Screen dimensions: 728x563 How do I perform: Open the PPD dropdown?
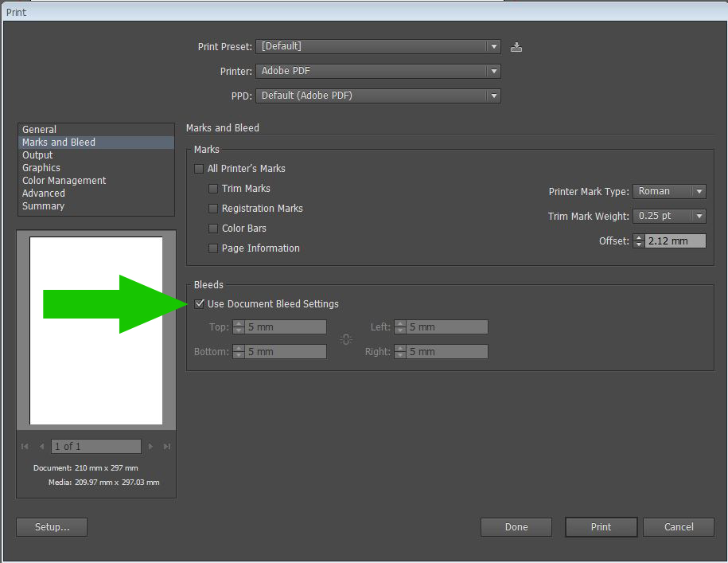coord(378,96)
